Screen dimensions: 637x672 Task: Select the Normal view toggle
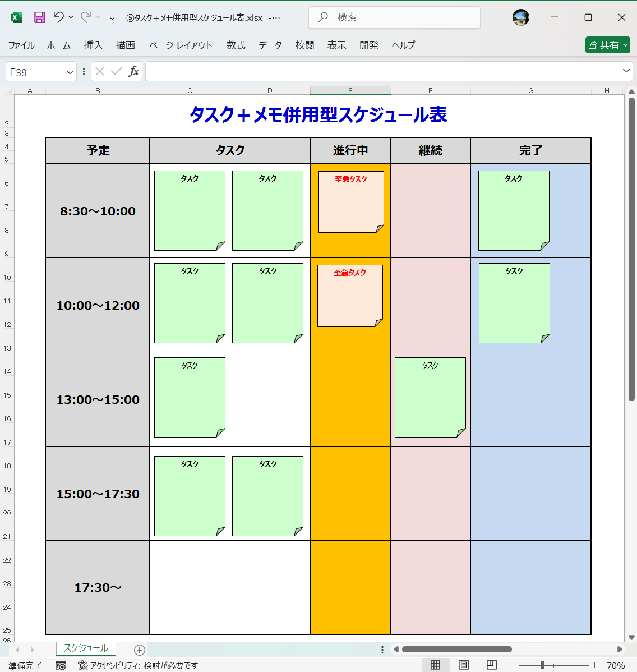(436, 665)
